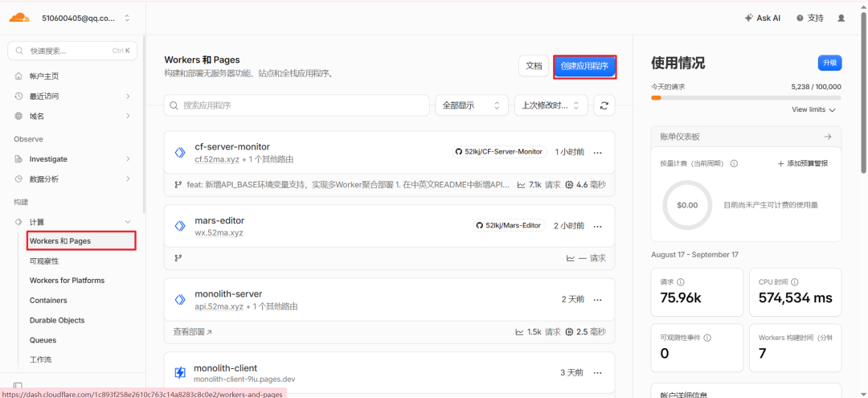Click the monolith-server worker icon
The height and width of the screenshot is (398, 868).
180,299
